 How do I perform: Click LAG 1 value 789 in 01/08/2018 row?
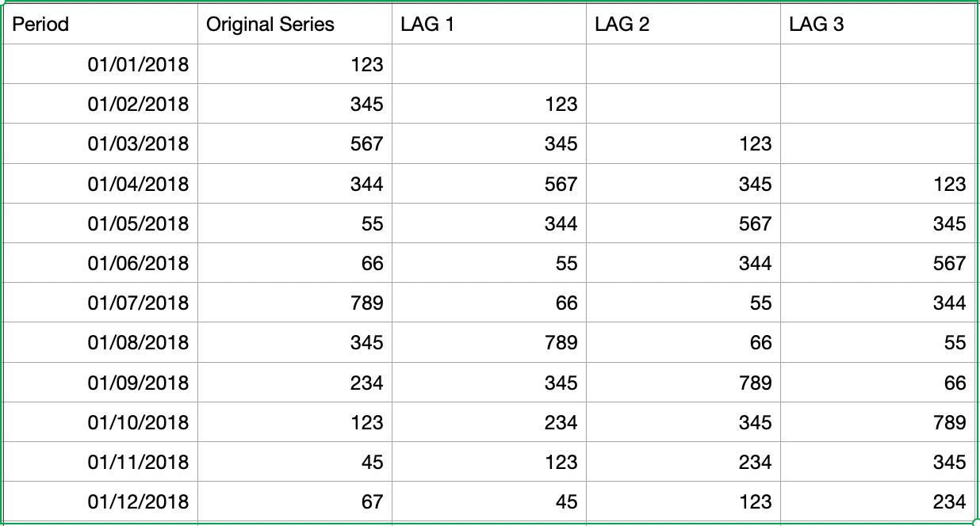point(488,342)
